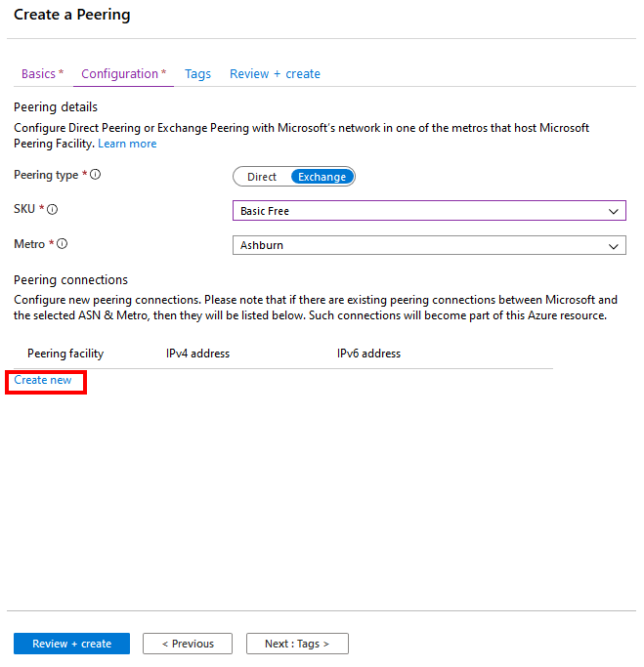Show Peering type info tooltip icon
Screen dimensions: 644x667
96,175
